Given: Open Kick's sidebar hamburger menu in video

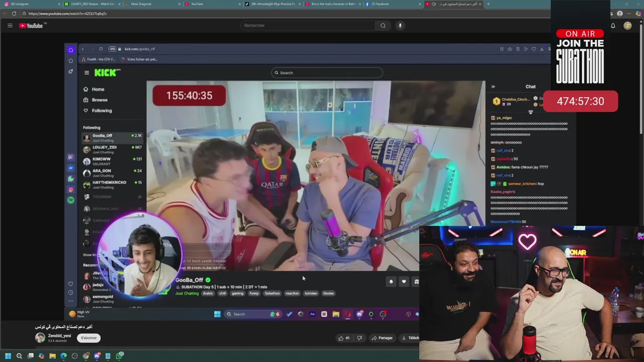Looking at the screenshot, I should tap(87, 73).
